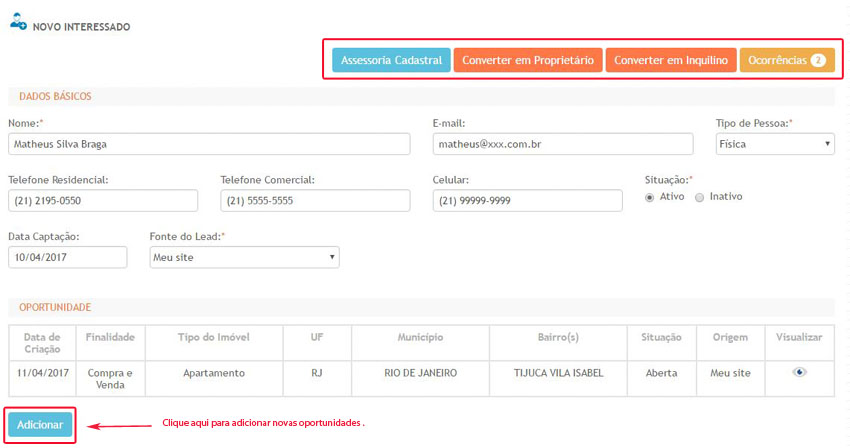Open the Tipo de Pessoa dropdown
The image size is (850, 448).
coord(774,144)
